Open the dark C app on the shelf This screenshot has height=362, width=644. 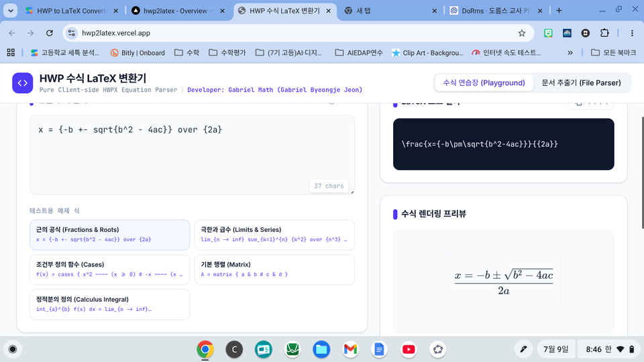234,349
